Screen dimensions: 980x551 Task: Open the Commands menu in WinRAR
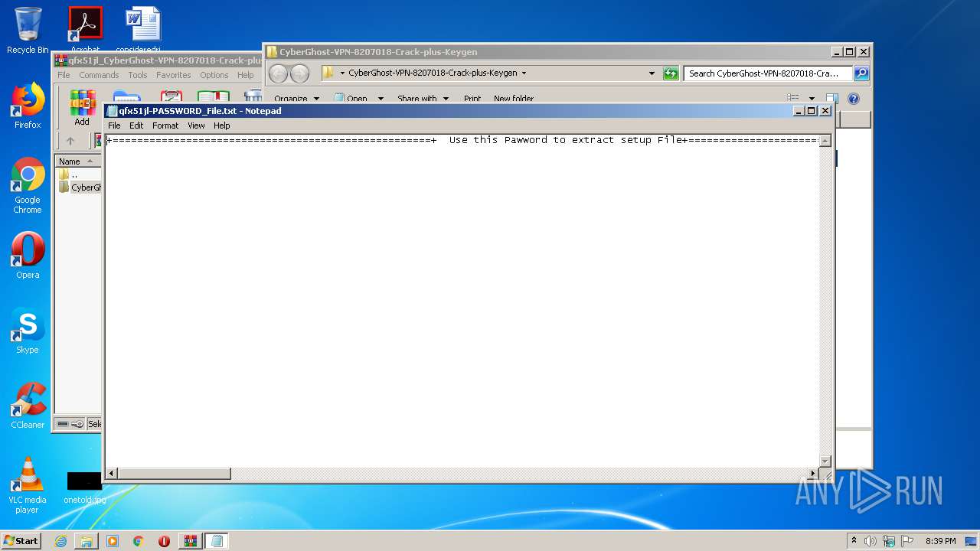tap(99, 75)
